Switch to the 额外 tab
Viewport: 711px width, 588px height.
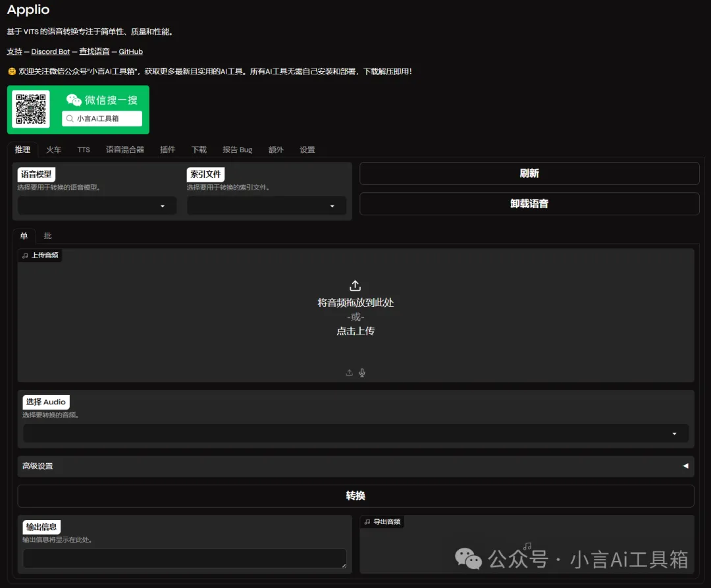tap(276, 149)
